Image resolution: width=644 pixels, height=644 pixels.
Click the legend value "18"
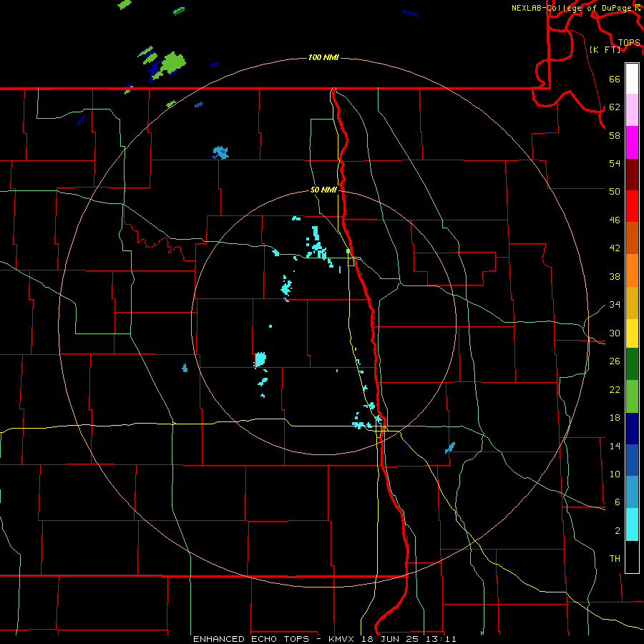615,418
